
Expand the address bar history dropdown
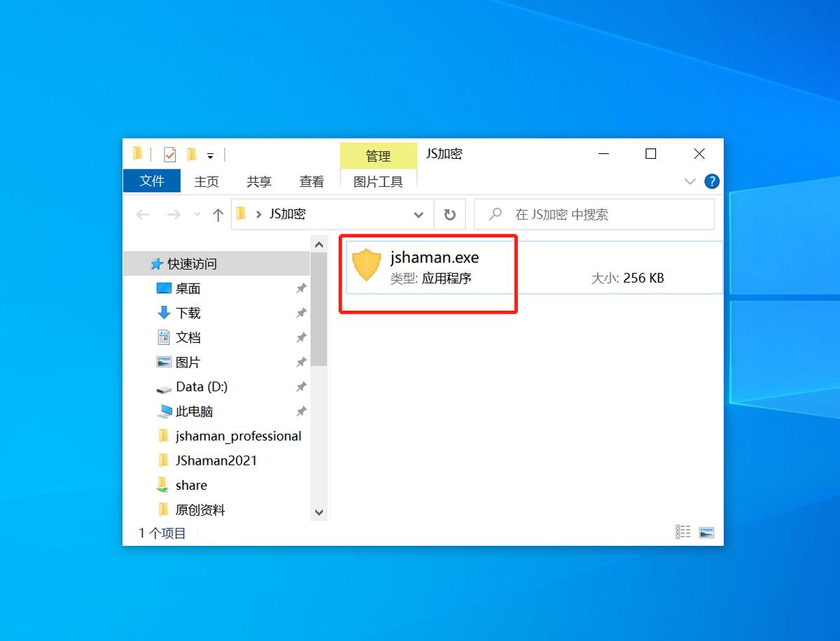point(419,214)
